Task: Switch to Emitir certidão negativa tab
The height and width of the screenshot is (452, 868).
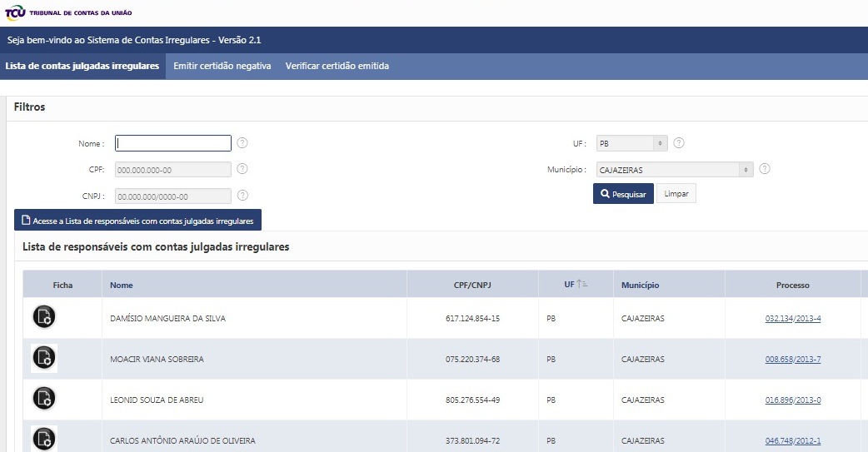Action: (x=222, y=66)
